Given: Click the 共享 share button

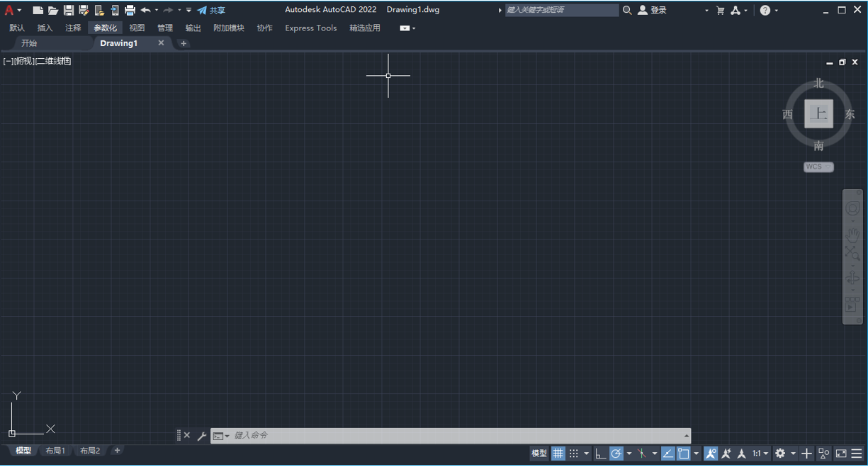Looking at the screenshot, I should [x=215, y=10].
